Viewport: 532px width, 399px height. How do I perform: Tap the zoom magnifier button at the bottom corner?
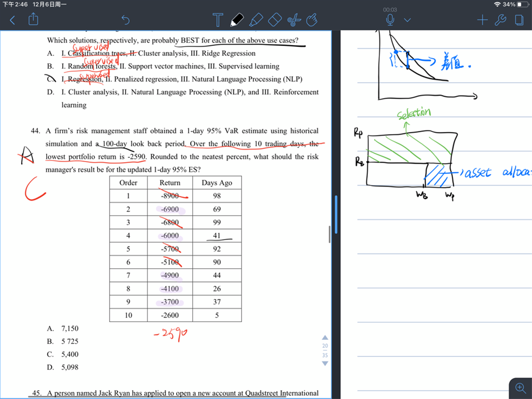click(521, 388)
